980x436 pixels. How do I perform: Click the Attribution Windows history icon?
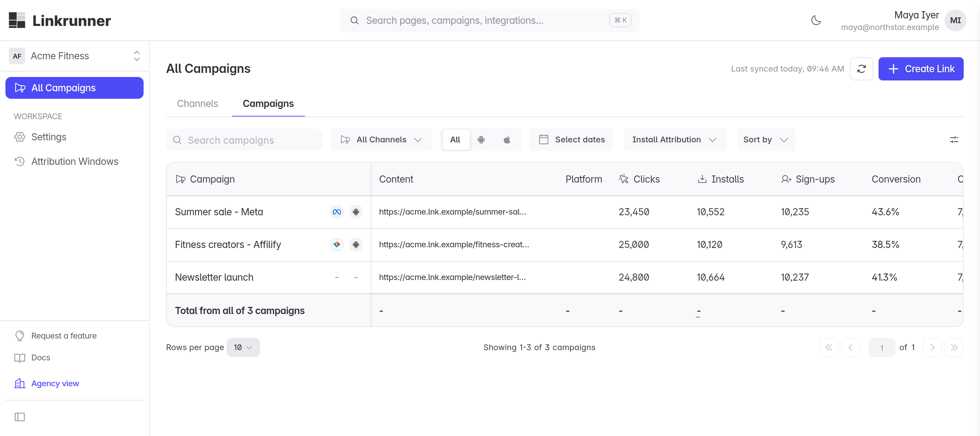(20, 161)
